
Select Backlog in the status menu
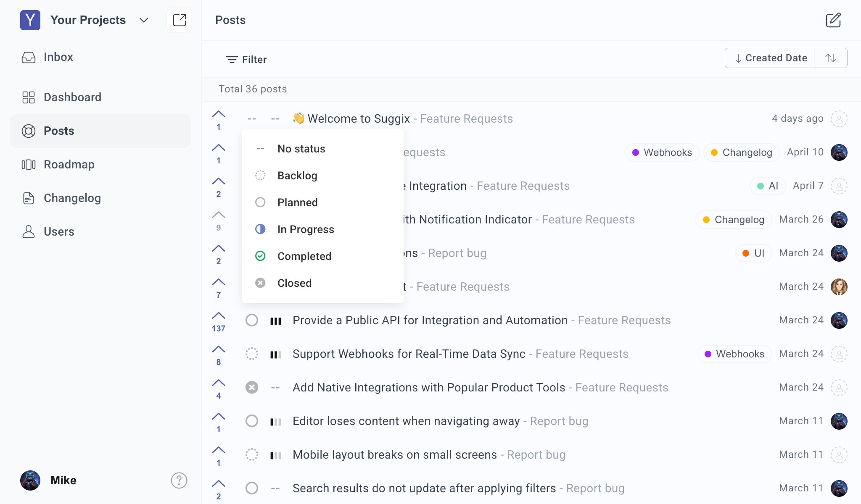click(323, 176)
